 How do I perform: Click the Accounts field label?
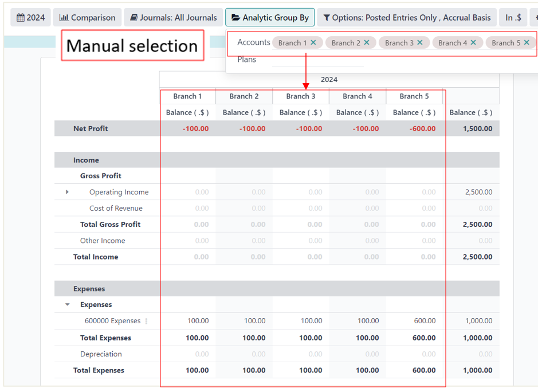[x=254, y=42]
